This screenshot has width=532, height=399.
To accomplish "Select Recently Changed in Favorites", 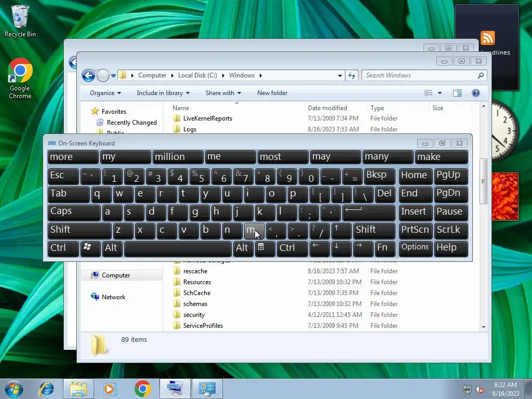I will pyautogui.click(x=131, y=123).
